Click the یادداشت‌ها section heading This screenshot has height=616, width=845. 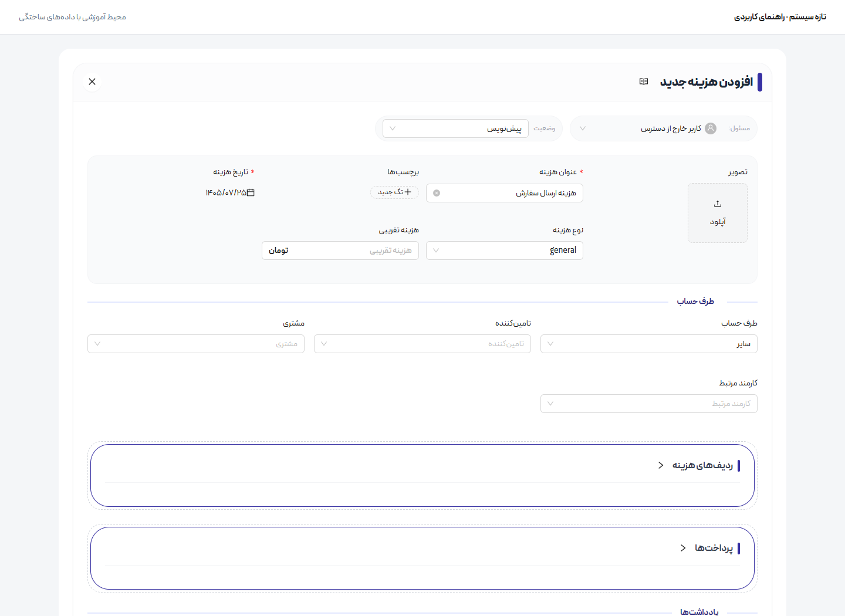699,611
